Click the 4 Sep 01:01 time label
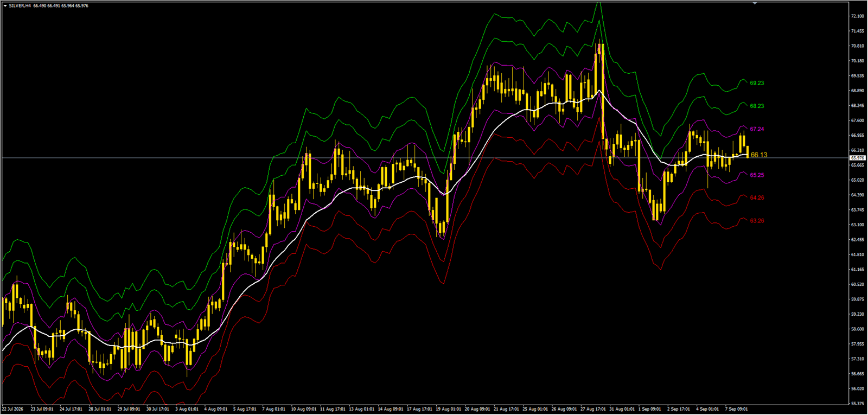 tap(707, 409)
